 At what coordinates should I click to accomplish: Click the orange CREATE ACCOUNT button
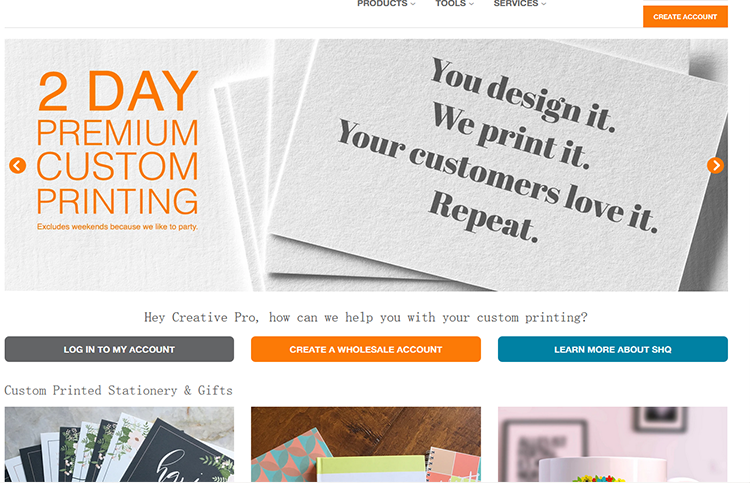pos(685,17)
